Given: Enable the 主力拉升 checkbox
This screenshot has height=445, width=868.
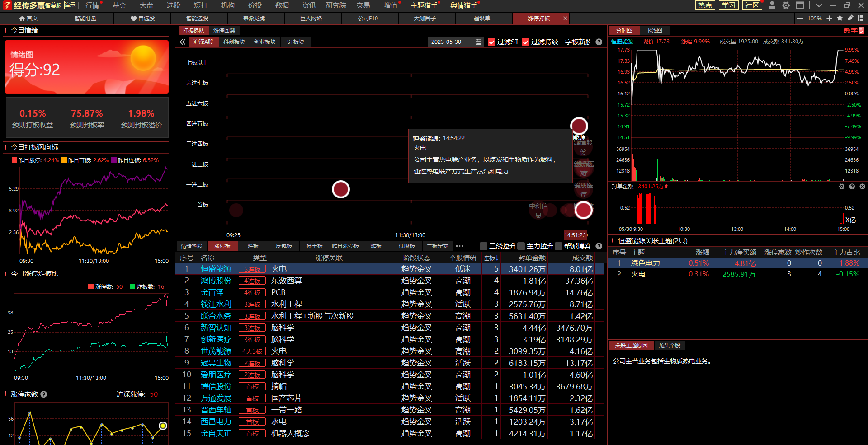Looking at the screenshot, I should click(x=521, y=246).
